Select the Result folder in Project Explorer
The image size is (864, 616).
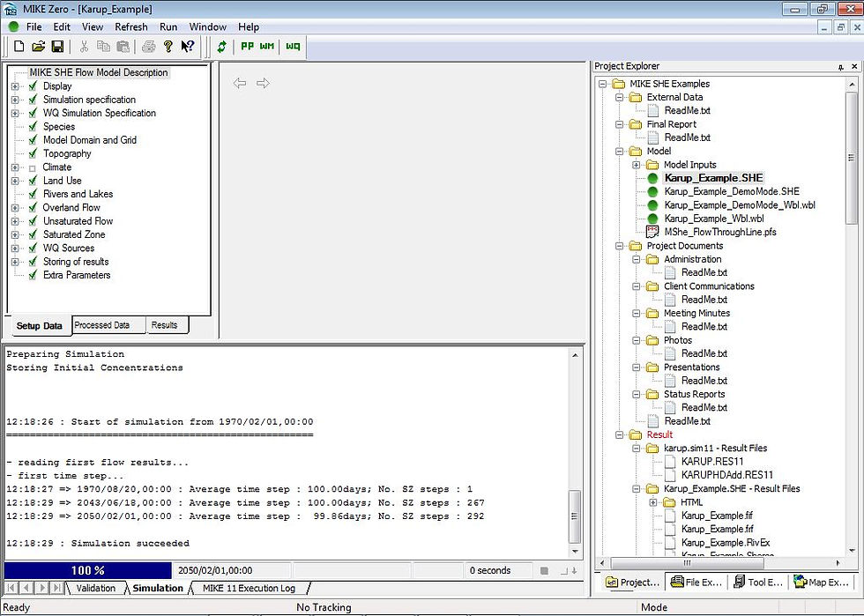[659, 434]
